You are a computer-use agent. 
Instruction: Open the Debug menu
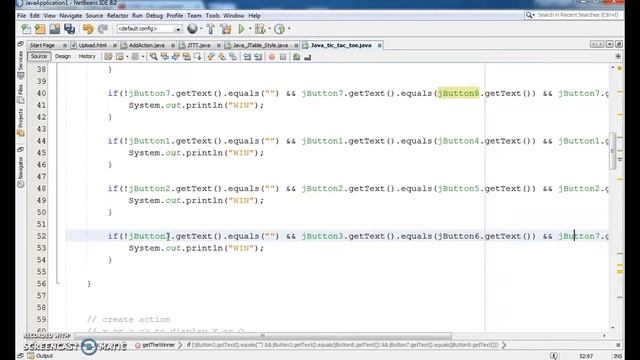tap(154, 16)
